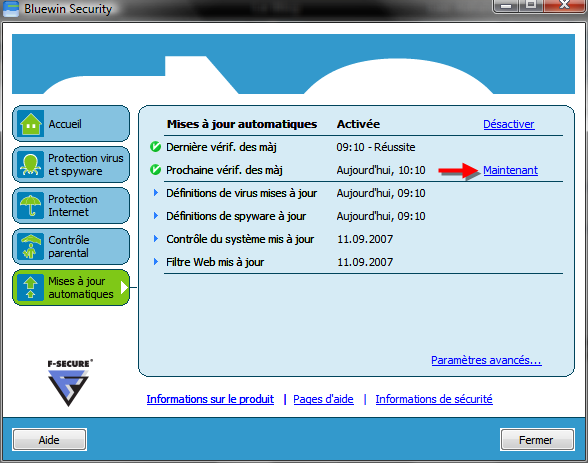
Task: Open Paramètres avancés link
Action: pos(486,360)
